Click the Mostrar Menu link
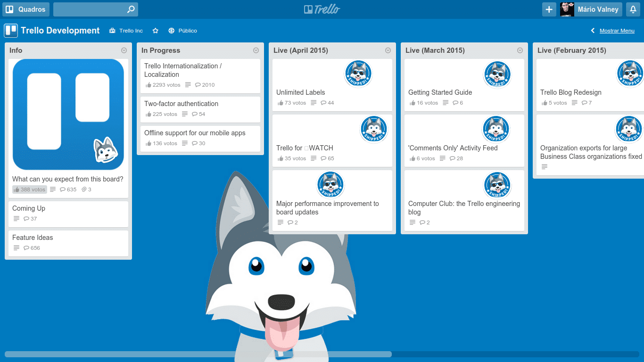Viewport: 644px width, 362px height. tap(617, 31)
